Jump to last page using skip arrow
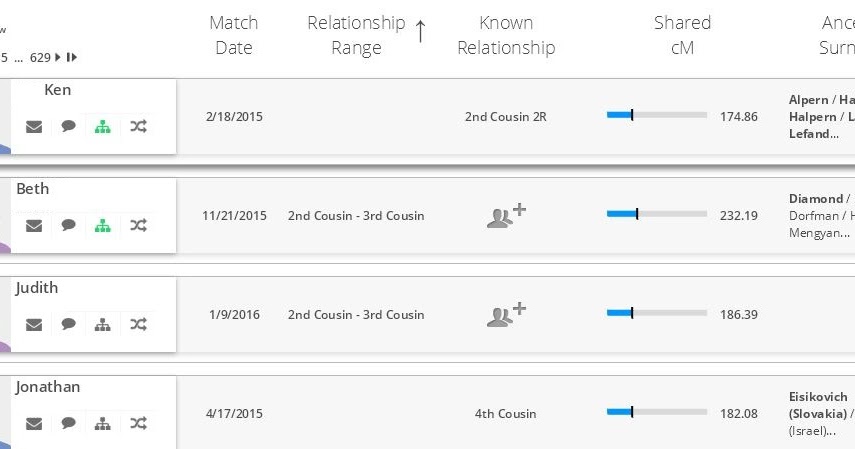The width and height of the screenshot is (855, 449). point(72,58)
